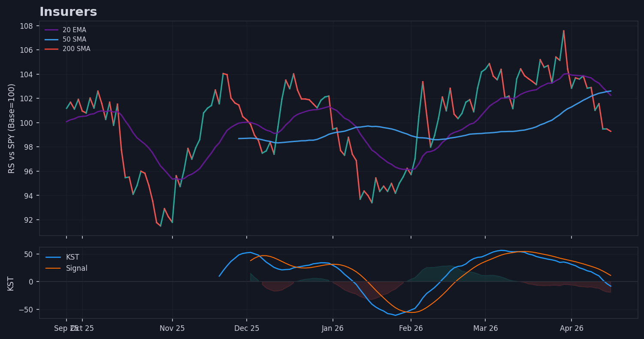
Task: Click the 0 tick on the KST axis
Action: (31, 282)
